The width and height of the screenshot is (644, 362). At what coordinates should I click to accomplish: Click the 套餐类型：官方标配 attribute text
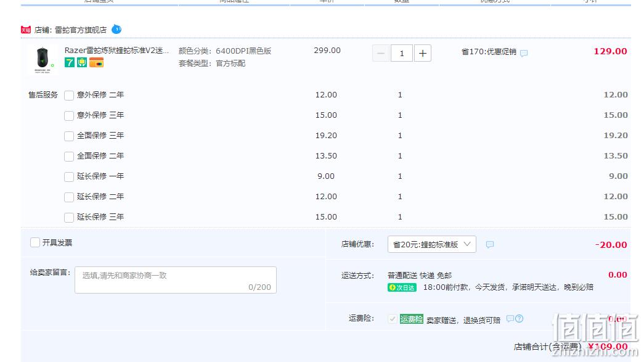[212, 64]
